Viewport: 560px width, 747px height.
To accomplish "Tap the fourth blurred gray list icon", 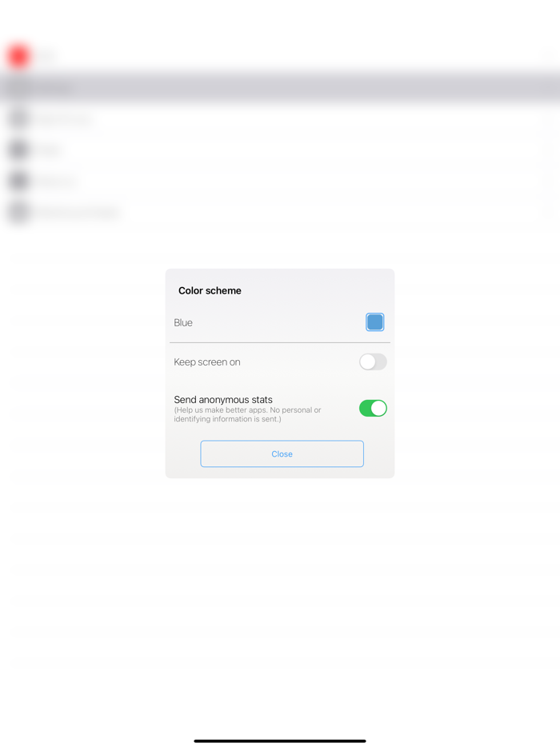I will pyautogui.click(x=19, y=211).
